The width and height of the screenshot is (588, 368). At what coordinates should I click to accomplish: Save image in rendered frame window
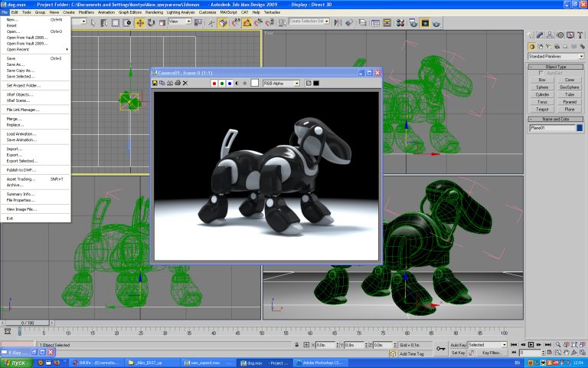pos(155,83)
